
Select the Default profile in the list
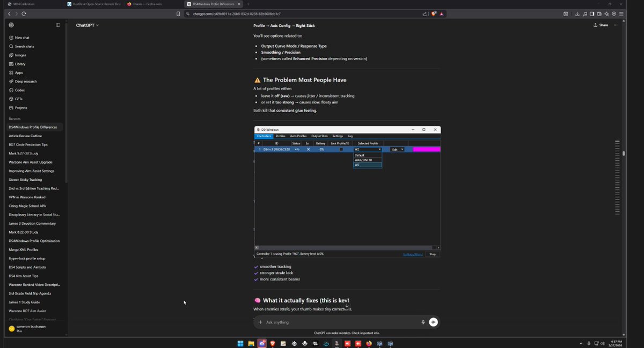pos(368,155)
